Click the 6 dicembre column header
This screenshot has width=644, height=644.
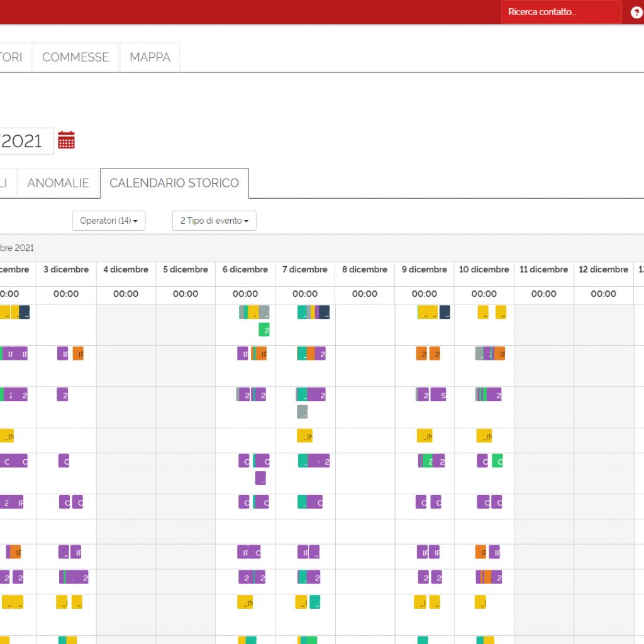pyautogui.click(x=245, y=269)
